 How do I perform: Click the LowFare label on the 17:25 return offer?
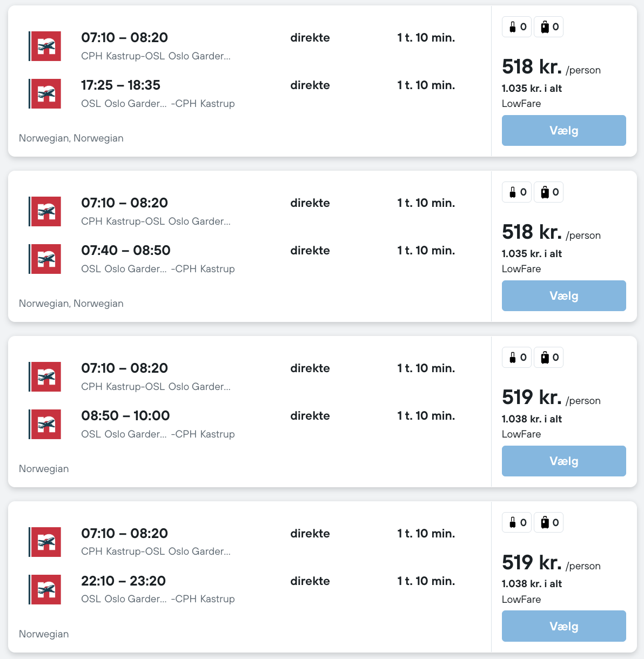(521, 104)
